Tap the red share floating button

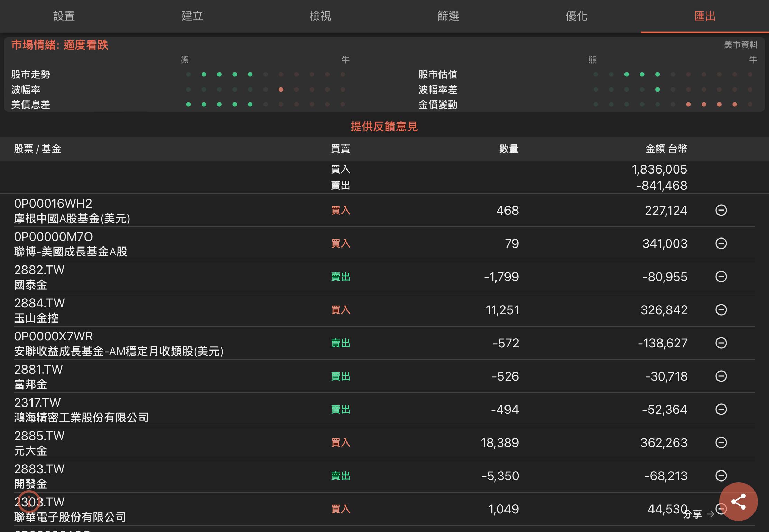[x=738, y=502]
